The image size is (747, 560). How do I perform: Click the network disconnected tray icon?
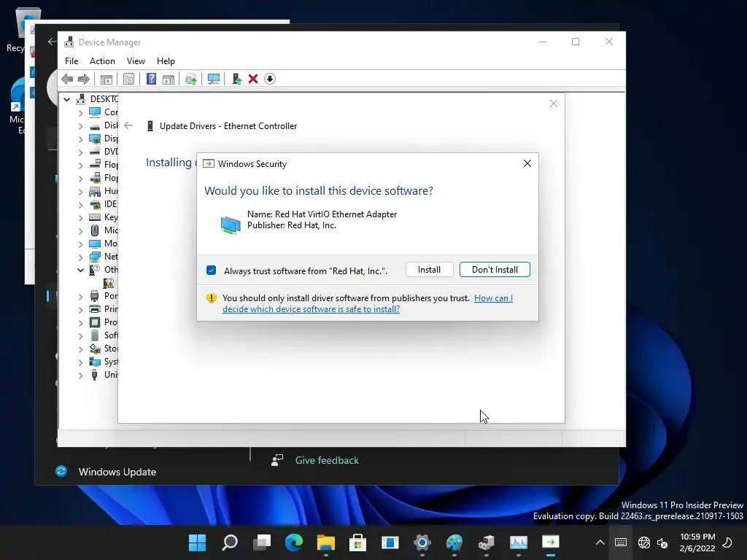coord(643,542)
